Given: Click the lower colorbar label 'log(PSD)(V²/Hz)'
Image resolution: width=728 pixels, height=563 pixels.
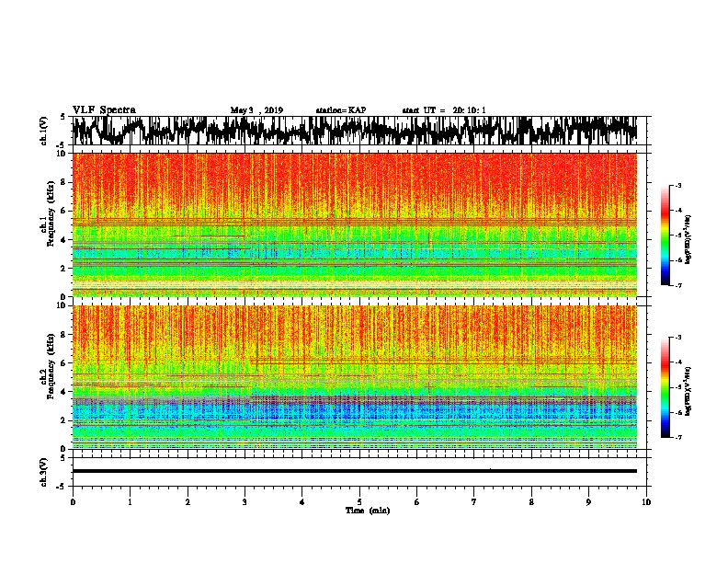Looking at the screenshot, I should [x=688, y=391].
